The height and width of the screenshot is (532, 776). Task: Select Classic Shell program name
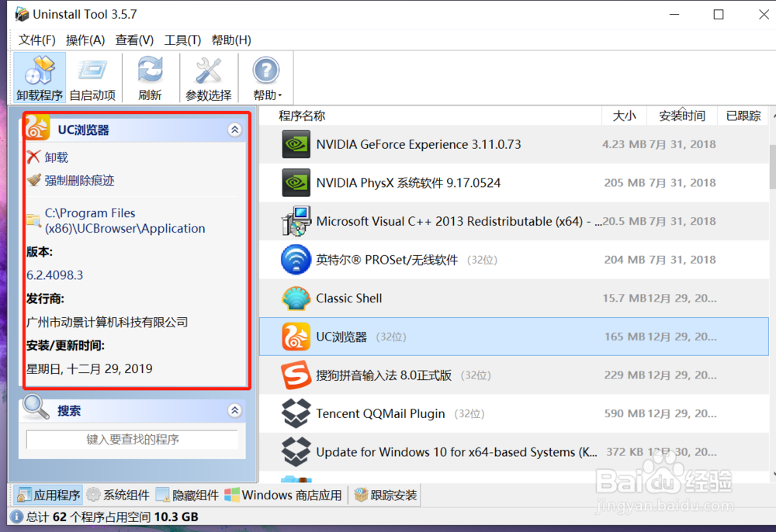[x=349, y=298]
